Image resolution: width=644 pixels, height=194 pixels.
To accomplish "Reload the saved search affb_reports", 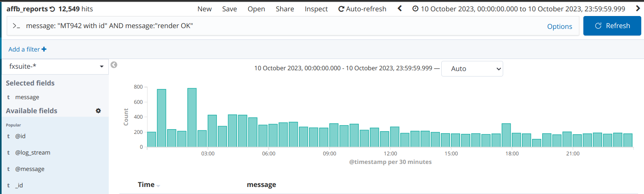I will [x=52, y=9].
